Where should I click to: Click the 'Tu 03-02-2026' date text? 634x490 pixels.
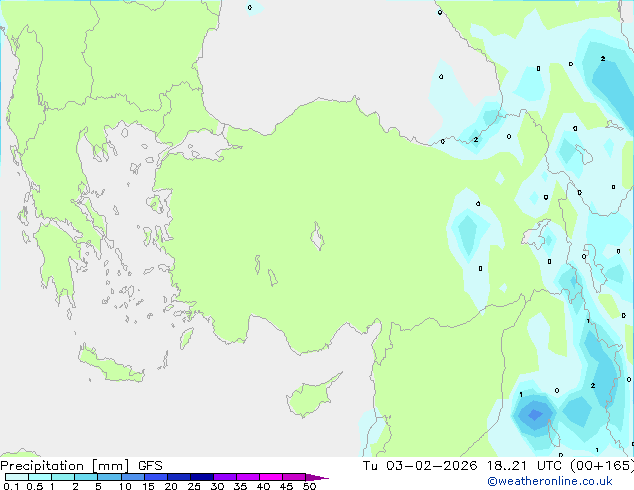coord(420,466)
